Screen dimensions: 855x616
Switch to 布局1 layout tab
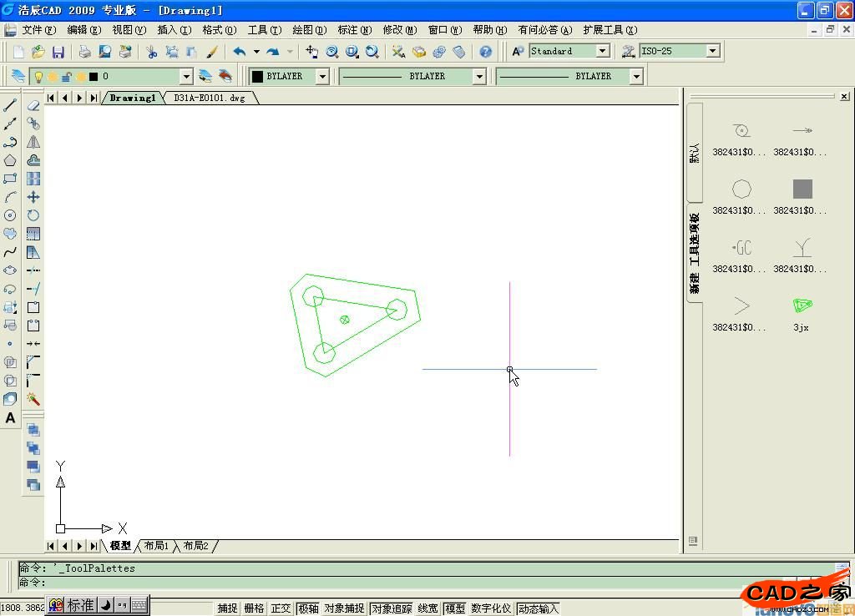click(x=155, y=546)
